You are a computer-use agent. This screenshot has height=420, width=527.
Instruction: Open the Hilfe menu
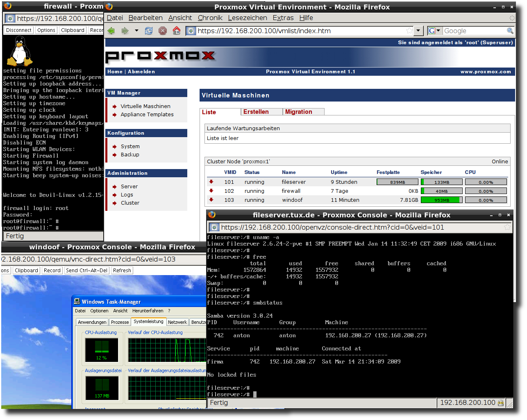(306, 18)
